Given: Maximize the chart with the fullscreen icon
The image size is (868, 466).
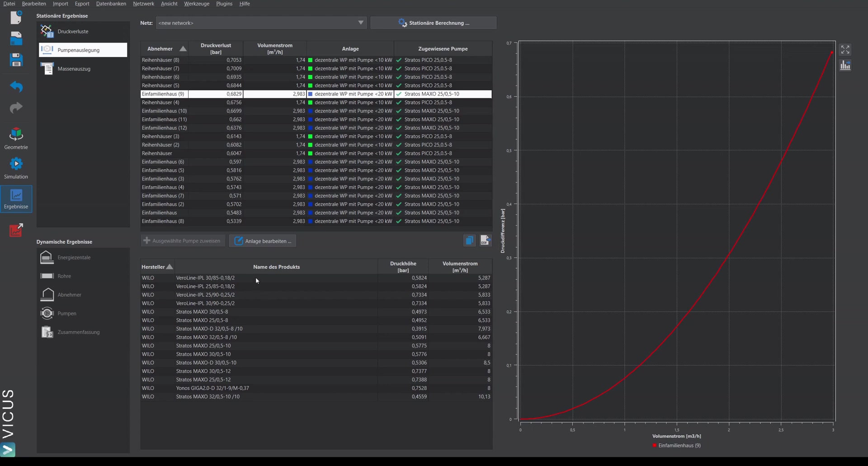Looking at the screenshot, I should [845, 49].
